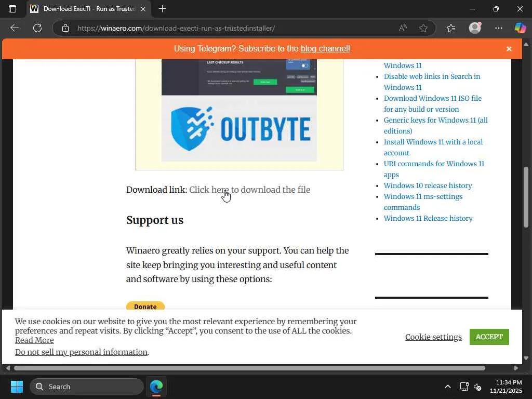Click the scroll left arrow
This screenshot has height=399, width=532.
point(8,368)
